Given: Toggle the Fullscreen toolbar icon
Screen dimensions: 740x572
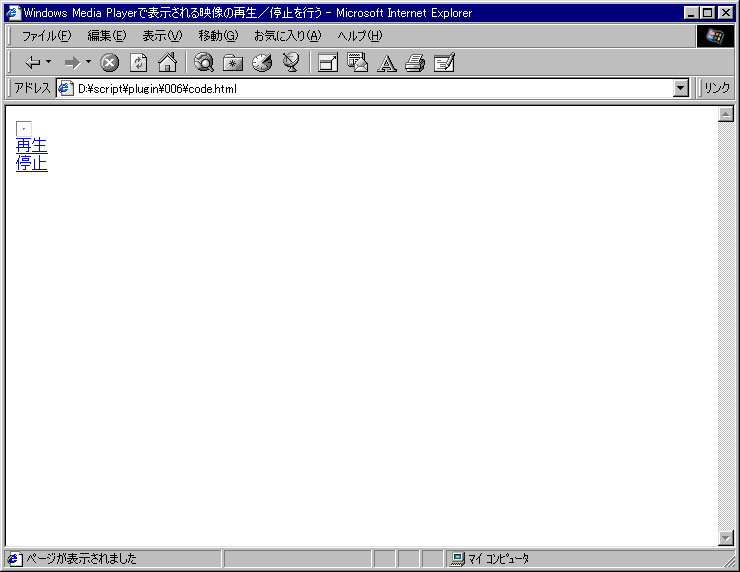Looking at the screenshot, I should tap(328, 62).
